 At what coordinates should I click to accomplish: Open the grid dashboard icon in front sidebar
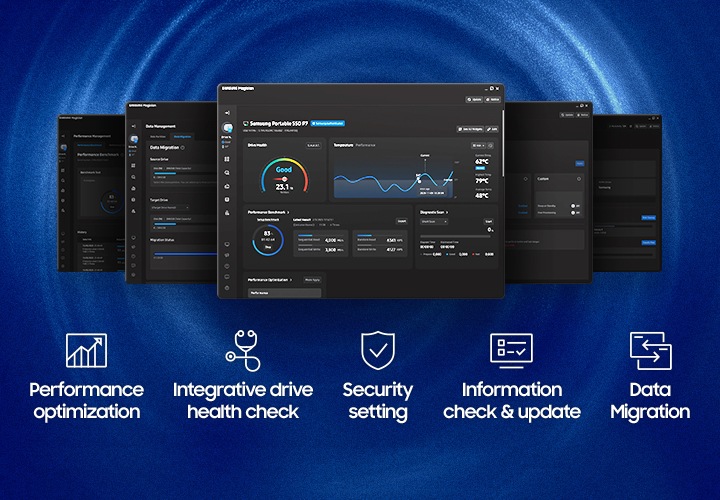[227, 159]
